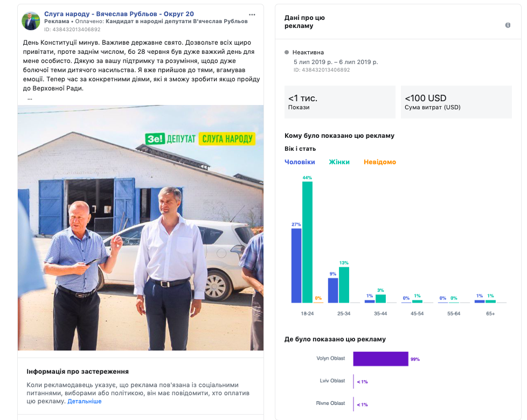Click the ad photo of two men
Screen dimensions: 527x420
click(x=141, y=253)
